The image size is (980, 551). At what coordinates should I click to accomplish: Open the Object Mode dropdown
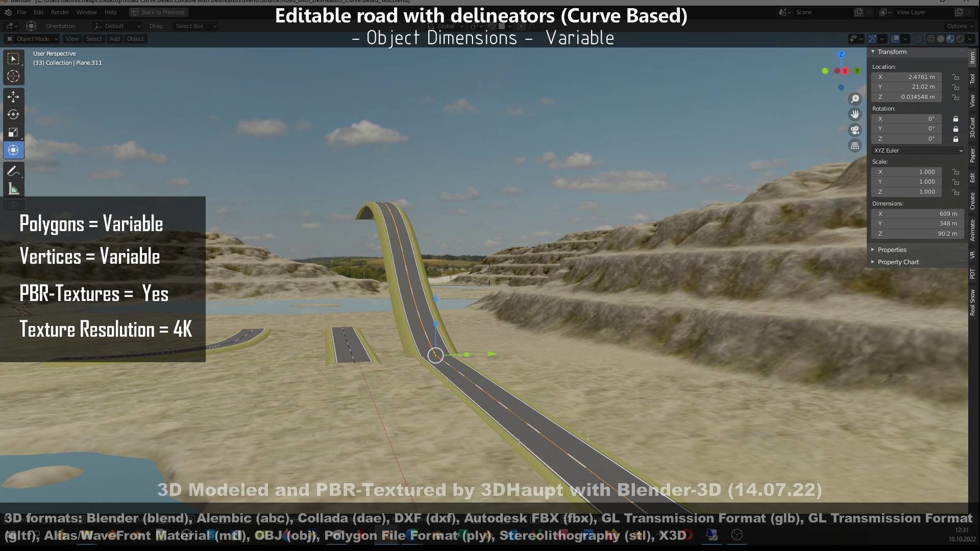[x=32, y=39]
